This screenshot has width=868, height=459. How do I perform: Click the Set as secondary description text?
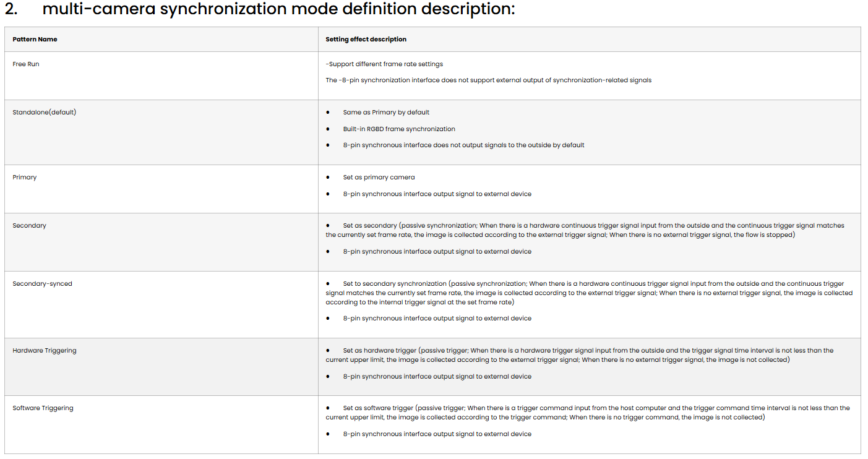click(585, 230)
